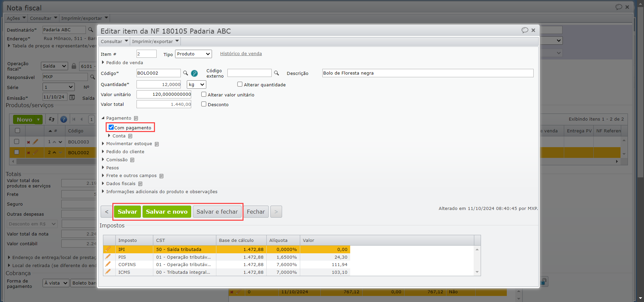Select the BOLO002 row checkbox
Viewport: 644px width, 302px height.
coord(17,152)
